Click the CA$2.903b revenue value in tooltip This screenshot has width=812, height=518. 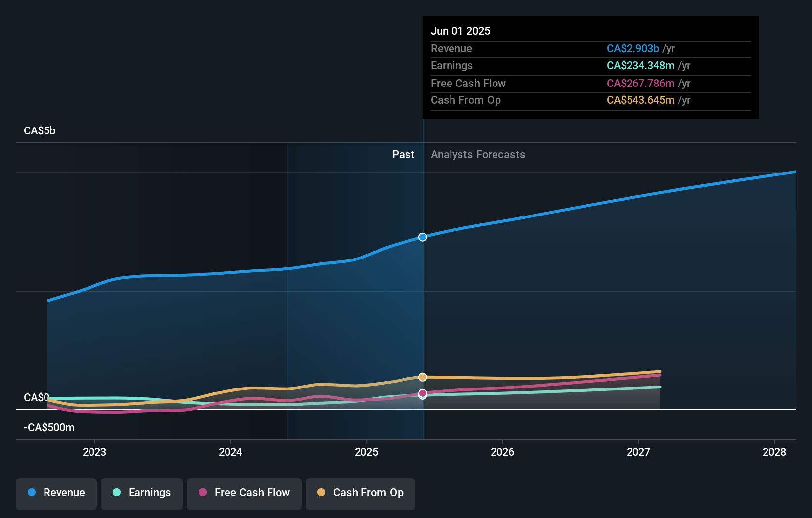(x=633, y=49)
